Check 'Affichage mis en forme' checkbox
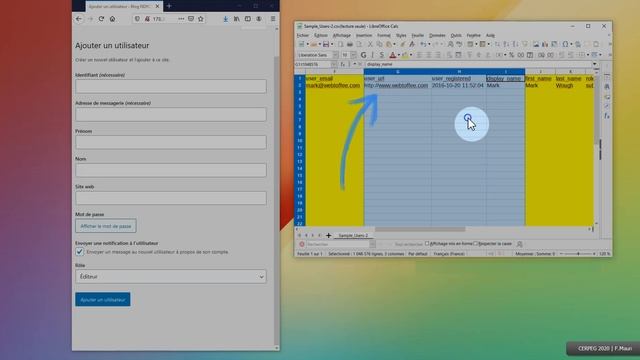640x360 pixels. (427, 244)
